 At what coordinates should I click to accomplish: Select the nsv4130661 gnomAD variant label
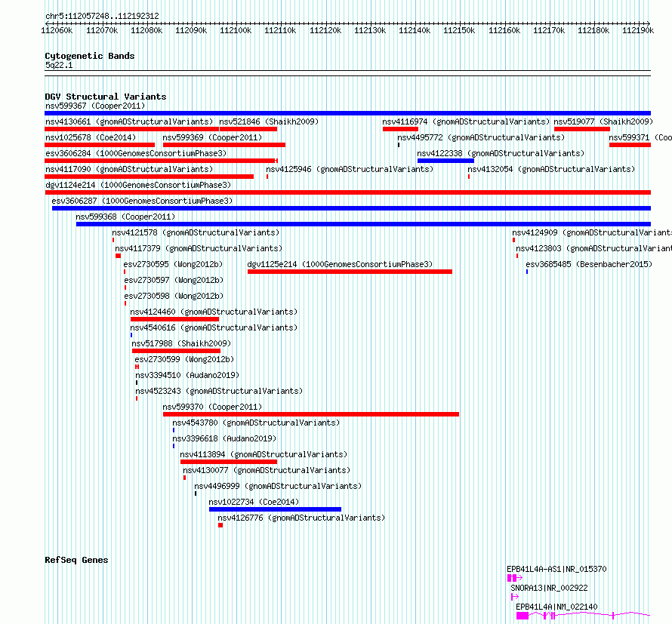129,121
